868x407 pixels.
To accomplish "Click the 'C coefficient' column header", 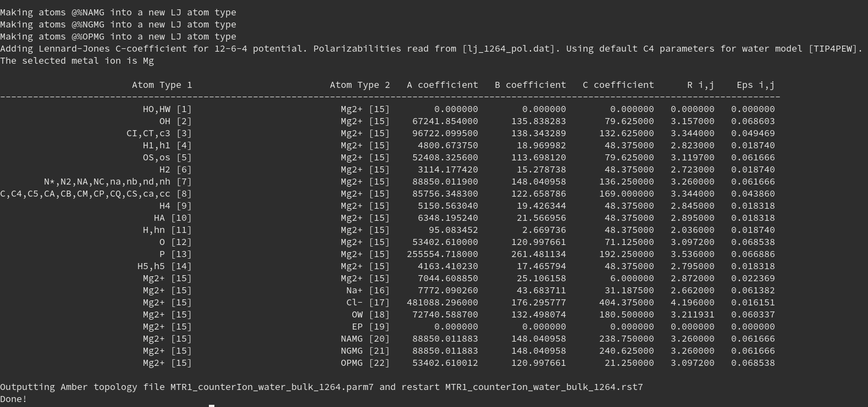I will (618, 85).
